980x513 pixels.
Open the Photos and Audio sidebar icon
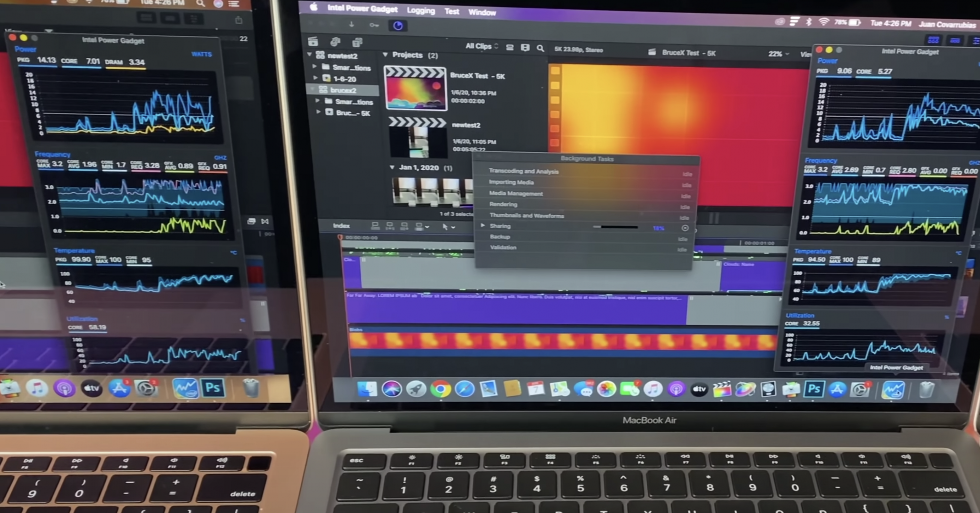[335, 42]
